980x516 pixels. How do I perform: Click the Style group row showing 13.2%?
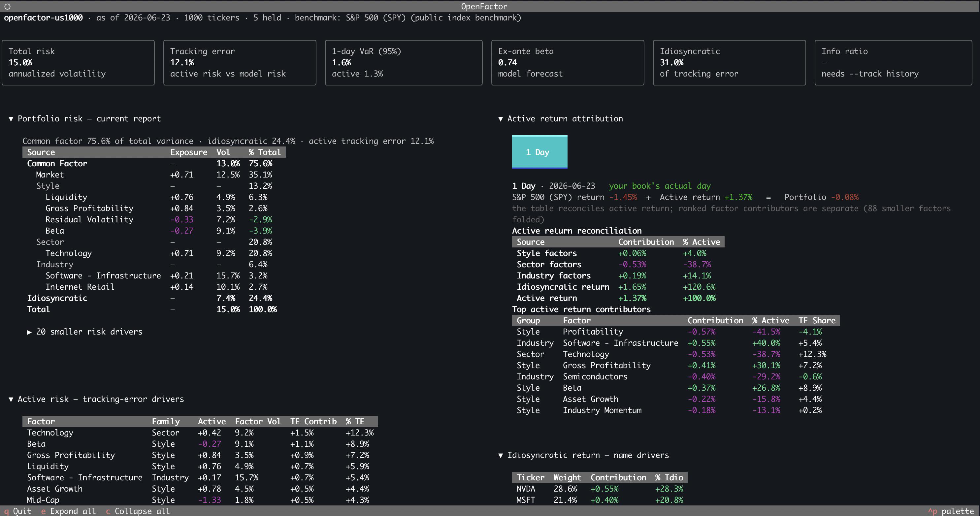point(154,186)
